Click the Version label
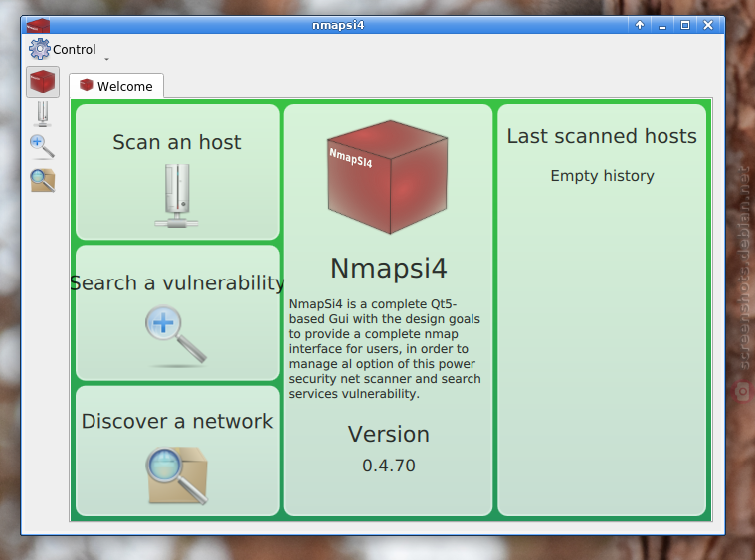 click(389, 434)
